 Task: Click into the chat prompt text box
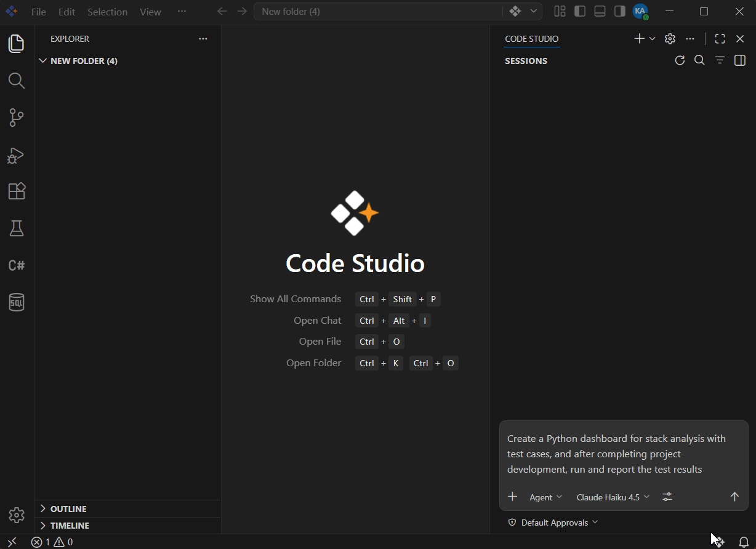pyautogui.click(x=624, y=454)
